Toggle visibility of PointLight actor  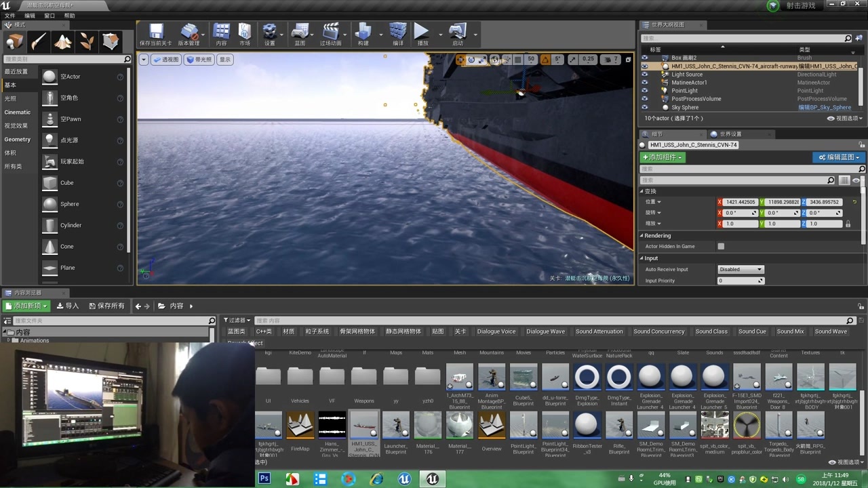coord(644,91)
